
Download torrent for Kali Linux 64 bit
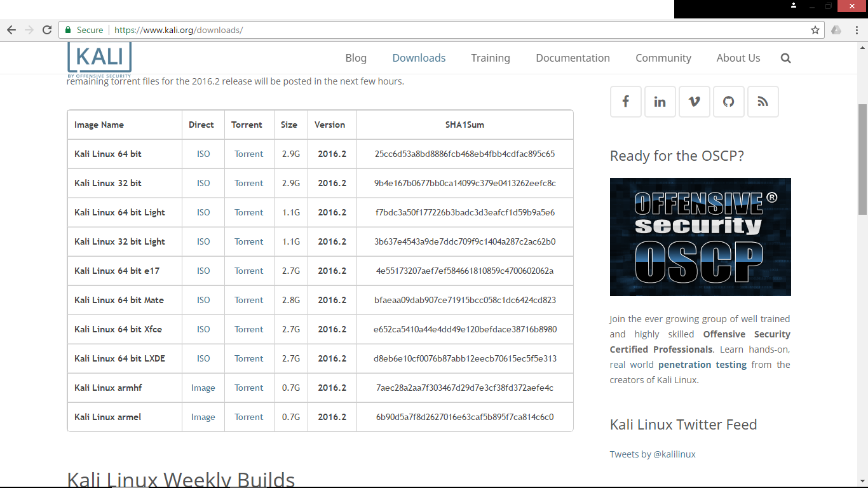(248, 154)
